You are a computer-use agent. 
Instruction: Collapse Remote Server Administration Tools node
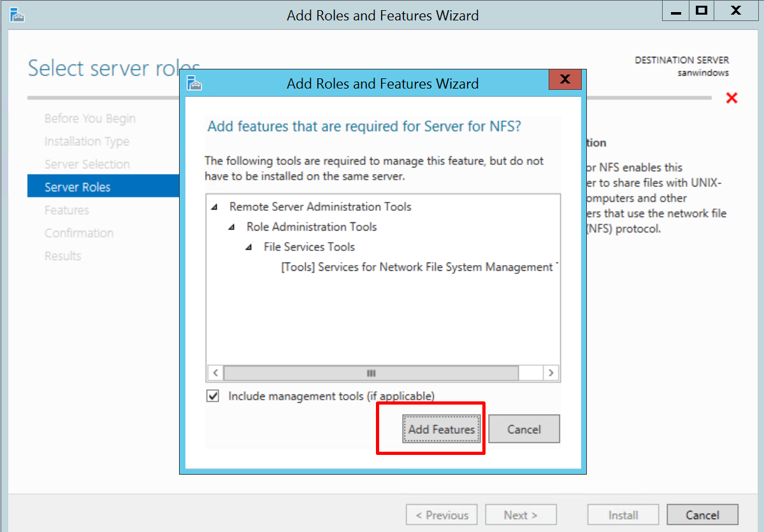point(215,207)
